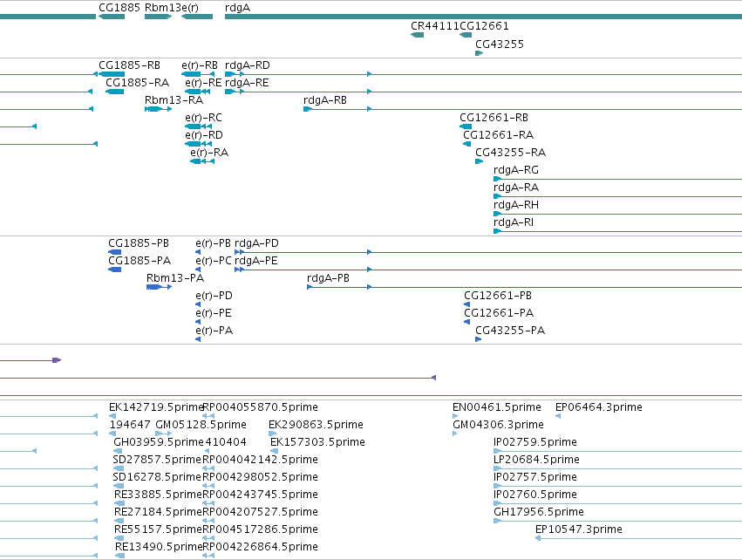The width and height of the screenshot is (742, 560).
Task: Click the RP004042142.5prime EST label
Action: coord(261,460)
